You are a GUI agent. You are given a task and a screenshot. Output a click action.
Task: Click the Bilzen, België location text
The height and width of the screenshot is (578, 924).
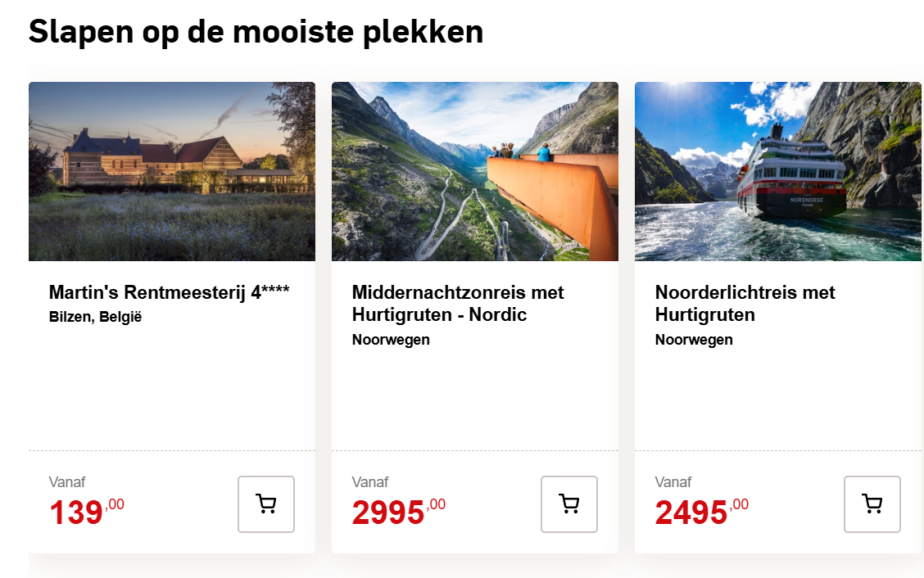coord(95,317)
